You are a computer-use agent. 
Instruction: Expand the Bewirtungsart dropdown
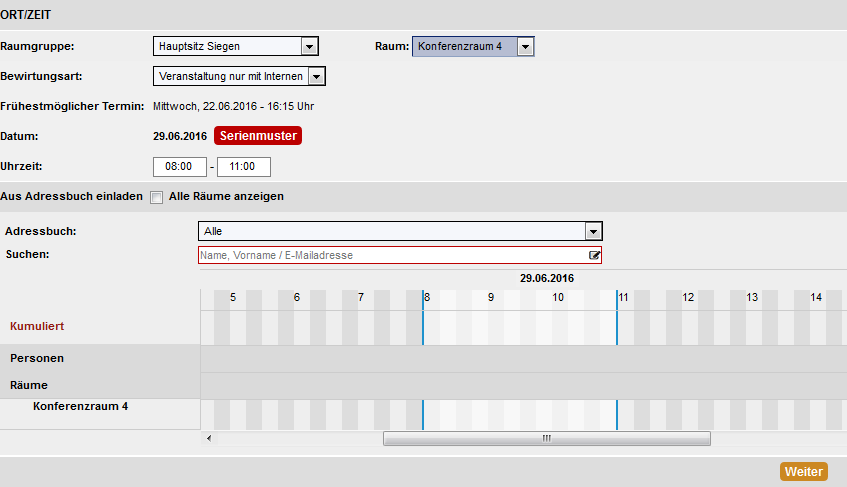point(239,76)
